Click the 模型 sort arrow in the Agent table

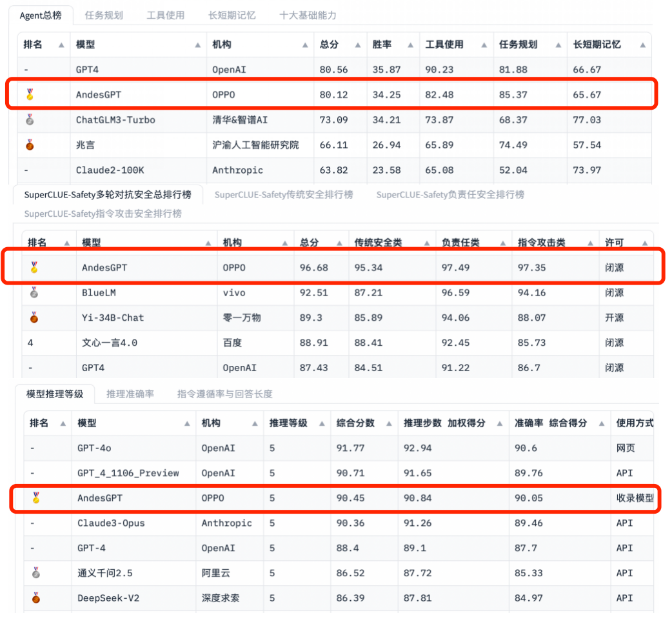(197, 45)
